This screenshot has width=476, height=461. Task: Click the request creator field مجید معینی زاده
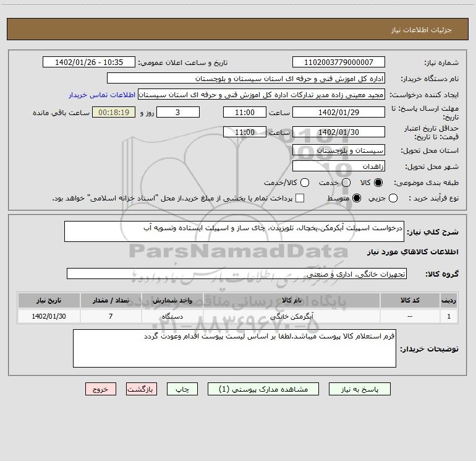[261, 95]
